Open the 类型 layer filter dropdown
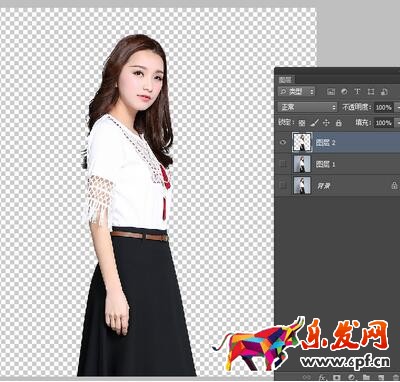 296,91
